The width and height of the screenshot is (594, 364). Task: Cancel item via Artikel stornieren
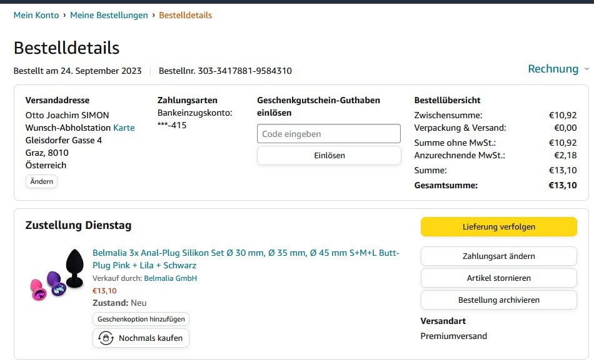coord(498,278)
